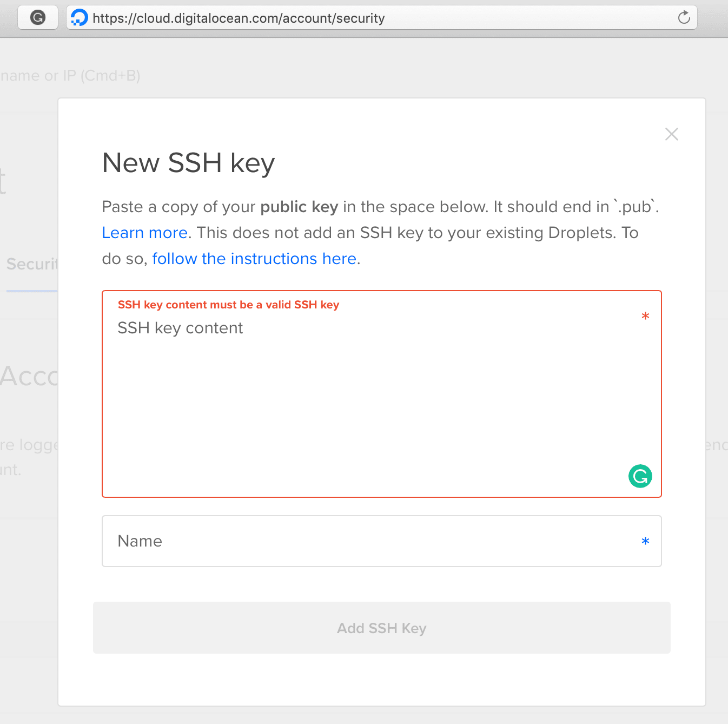Click the bold public key text

[299, 207]
